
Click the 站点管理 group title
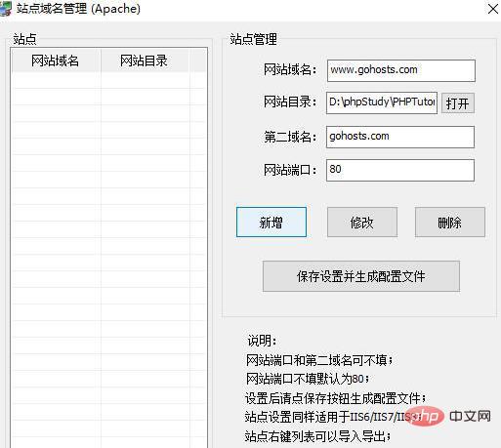[x=253, y=39]
